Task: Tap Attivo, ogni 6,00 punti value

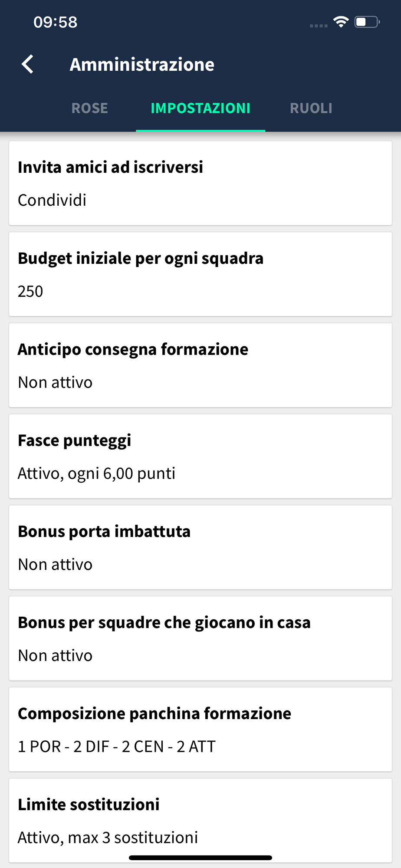Action: (x=96, y=473)
